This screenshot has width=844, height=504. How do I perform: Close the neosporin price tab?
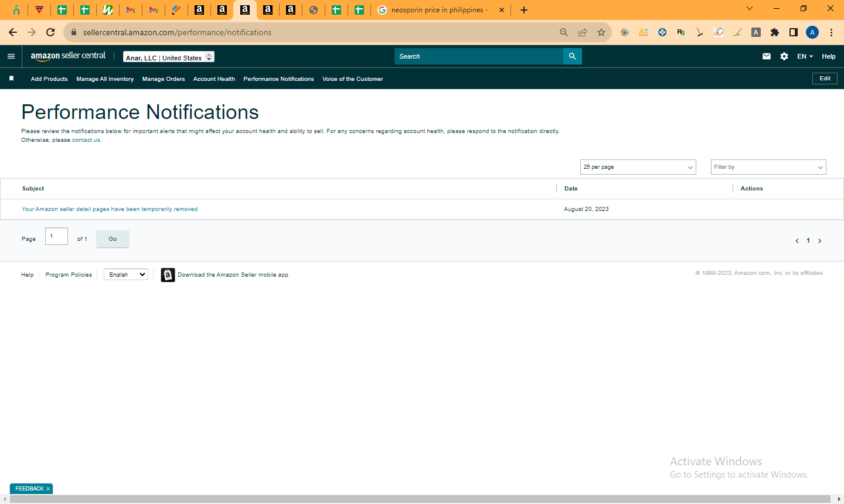click(x=502, y=10)
